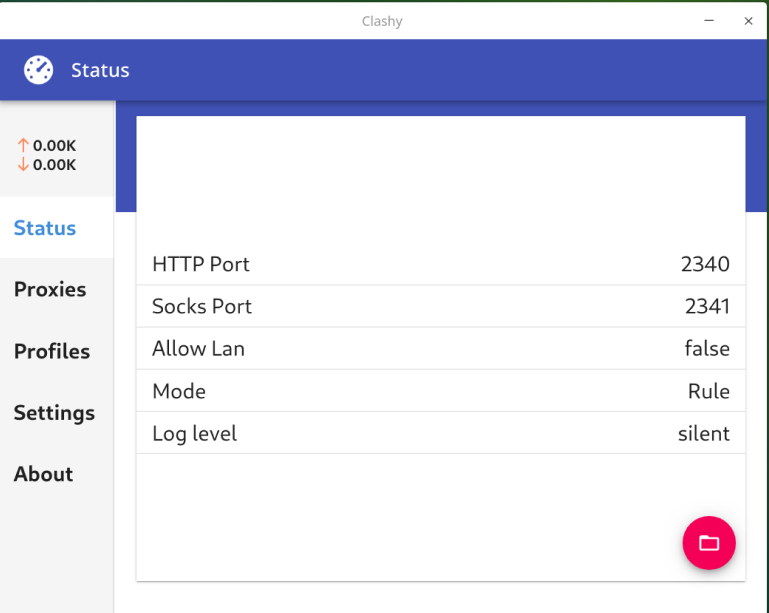Close the Clashy window
This screenshot has width=769, height=613.
click(748, 20)
